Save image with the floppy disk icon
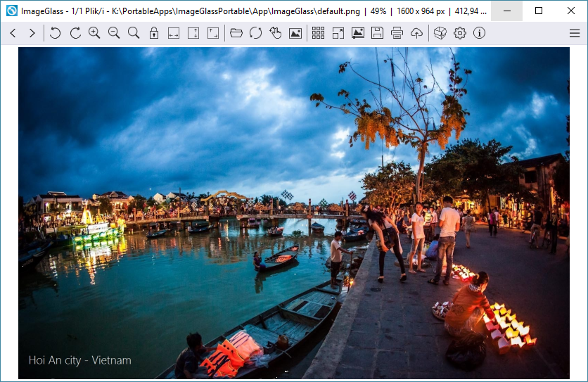Image resolution: width=588 pixels, height=382 pixels. tap(378, 33)
